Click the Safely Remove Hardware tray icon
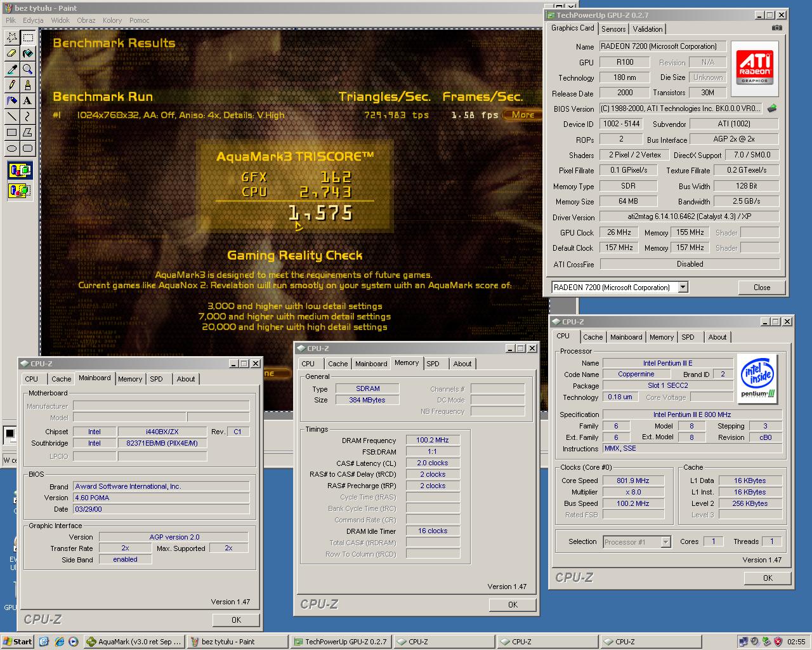This screenshot has width=812, height=650. pyautogui.click(x=766, y=642)
